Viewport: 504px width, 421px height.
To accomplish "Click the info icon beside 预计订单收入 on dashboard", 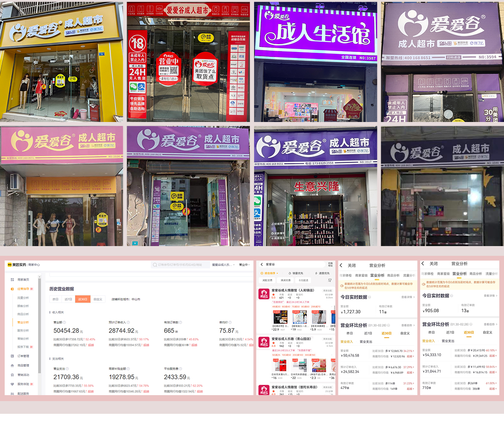I will [128, 322].
